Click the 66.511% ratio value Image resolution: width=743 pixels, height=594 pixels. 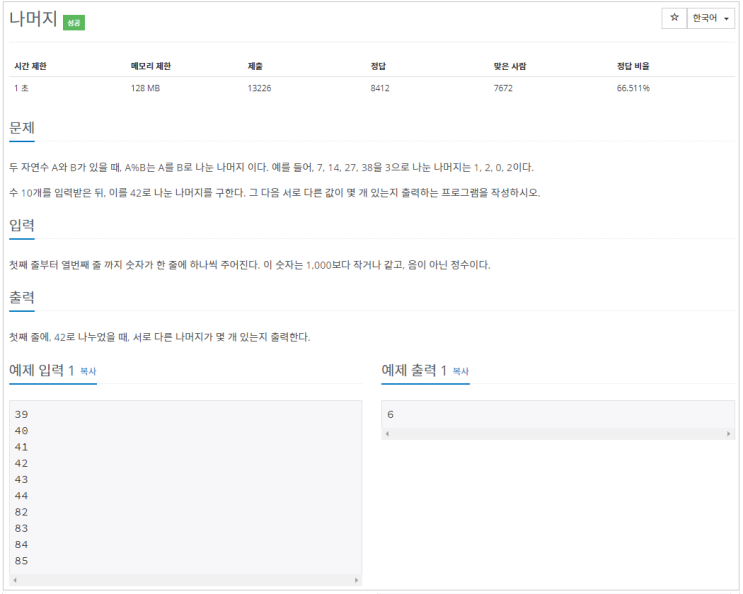pos(633,88)
